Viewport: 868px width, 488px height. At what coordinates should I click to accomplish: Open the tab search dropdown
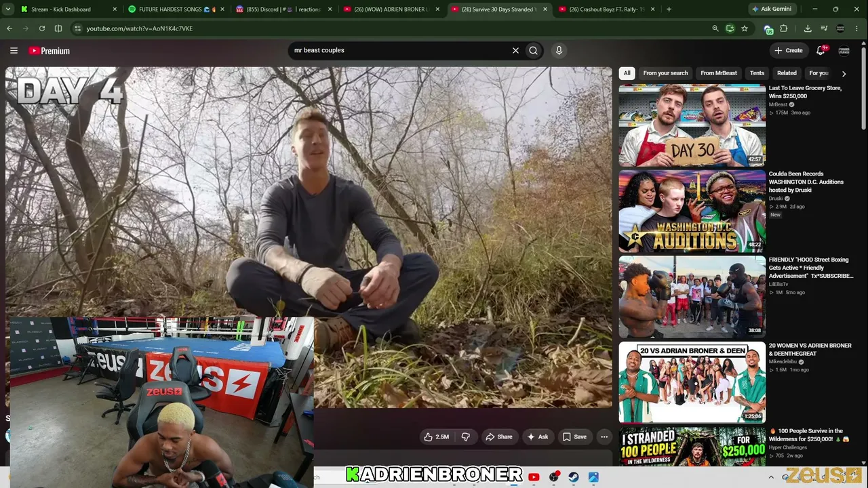[x=9, y=9]
